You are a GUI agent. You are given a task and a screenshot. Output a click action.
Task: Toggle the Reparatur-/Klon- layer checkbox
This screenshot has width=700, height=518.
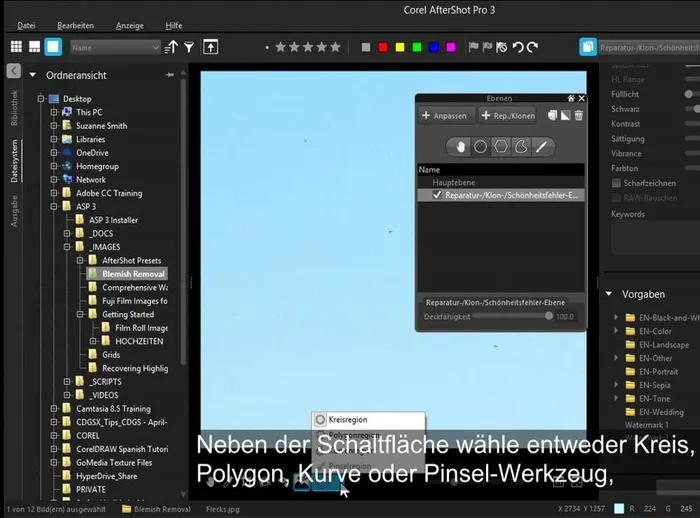(x=436, y=196)
